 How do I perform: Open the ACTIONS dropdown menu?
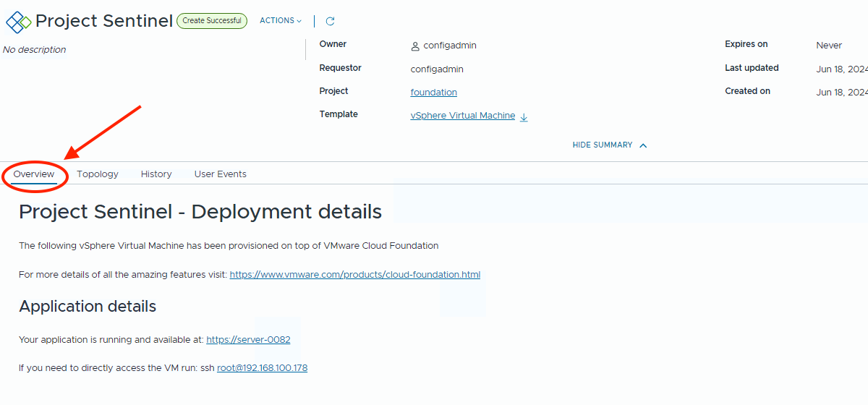pyautogui.click(x=281, y=21)
